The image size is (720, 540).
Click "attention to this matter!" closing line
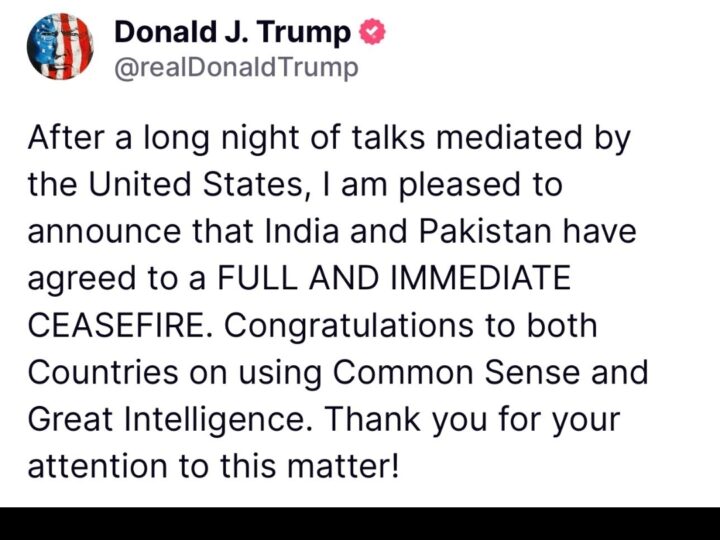[213, 466]
